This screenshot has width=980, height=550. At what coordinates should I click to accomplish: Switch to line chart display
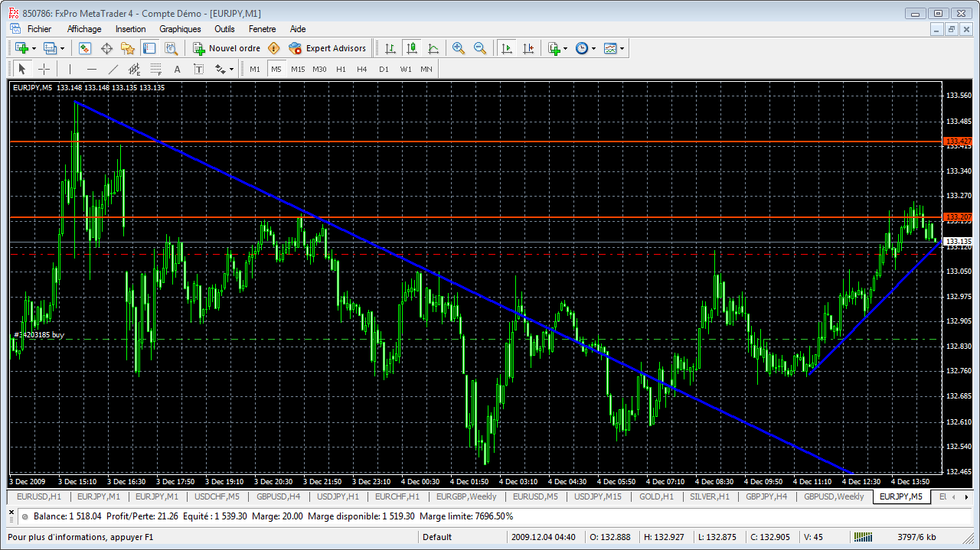[433, 48]
